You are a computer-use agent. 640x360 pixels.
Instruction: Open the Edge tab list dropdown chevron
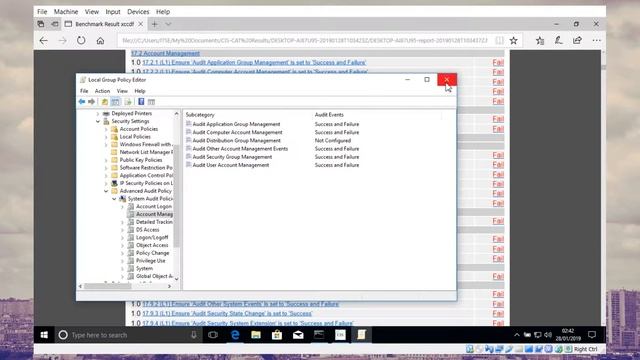pyautogui.click(x=168, y=24)
